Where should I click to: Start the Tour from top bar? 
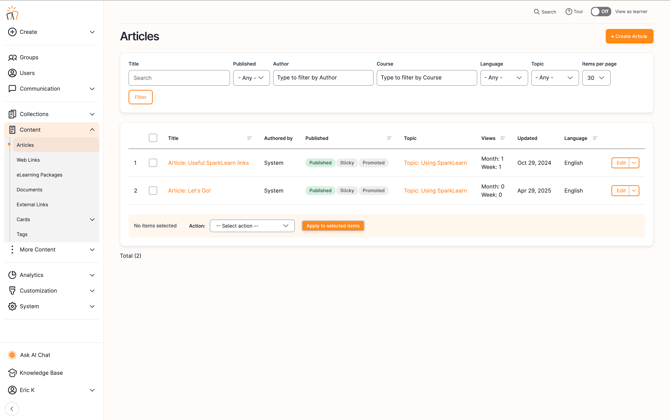(x=574, y=12)
